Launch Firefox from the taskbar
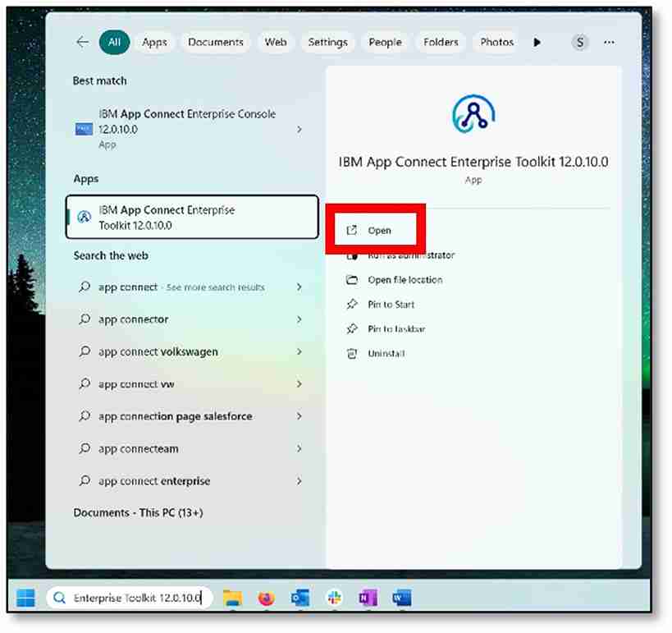The height and width of the screenshot is (633, 672). 266,598
